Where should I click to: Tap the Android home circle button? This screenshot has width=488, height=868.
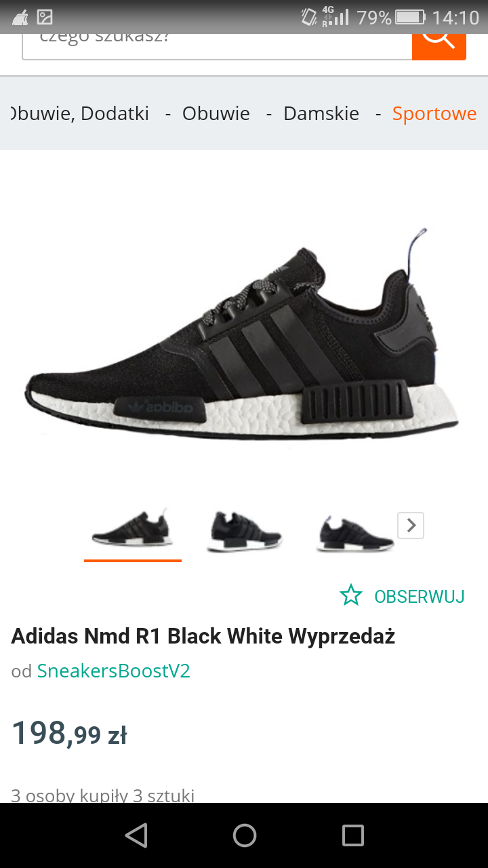pyautogui.click(x=244, y=835)
